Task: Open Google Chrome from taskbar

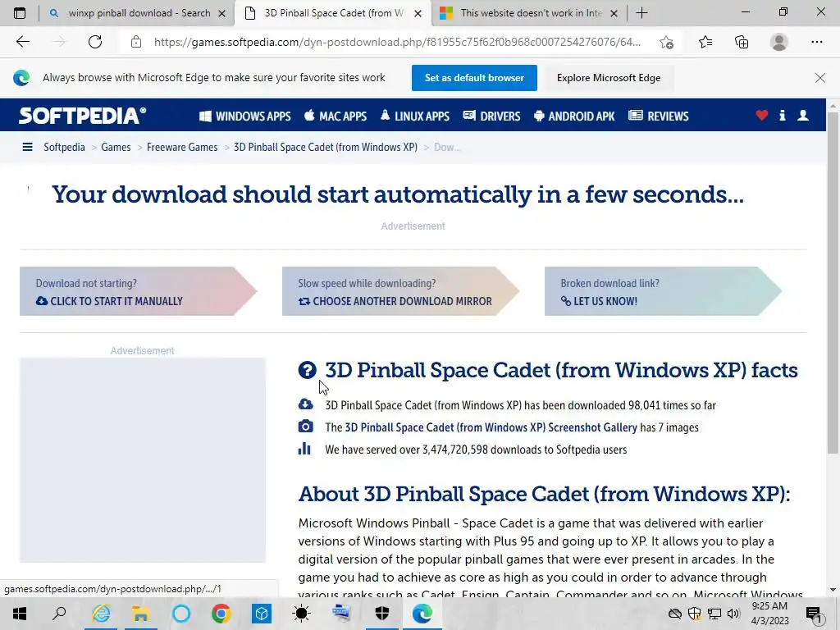Action: 221,614
